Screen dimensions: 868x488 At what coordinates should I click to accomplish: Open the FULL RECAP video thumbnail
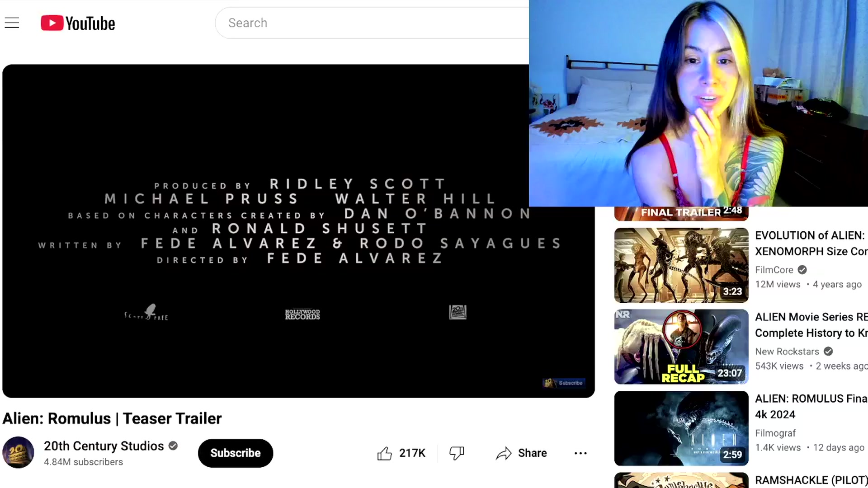(x=681, y=347)
